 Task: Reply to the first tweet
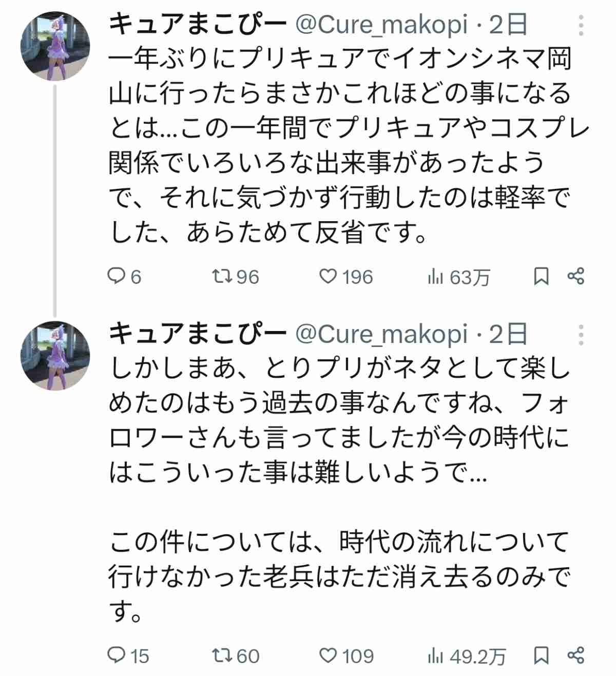click(117, 277)
